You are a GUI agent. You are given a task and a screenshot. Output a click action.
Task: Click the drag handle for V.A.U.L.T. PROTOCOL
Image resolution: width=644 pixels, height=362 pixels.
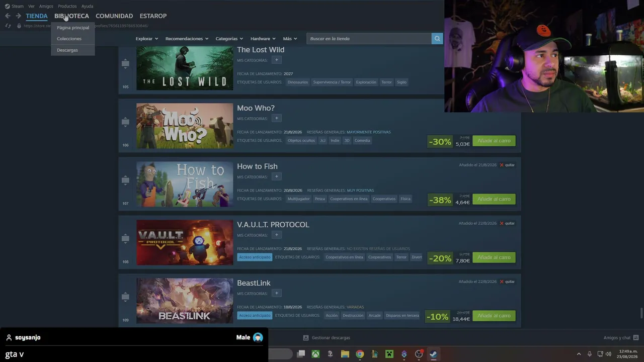(125, 239)
